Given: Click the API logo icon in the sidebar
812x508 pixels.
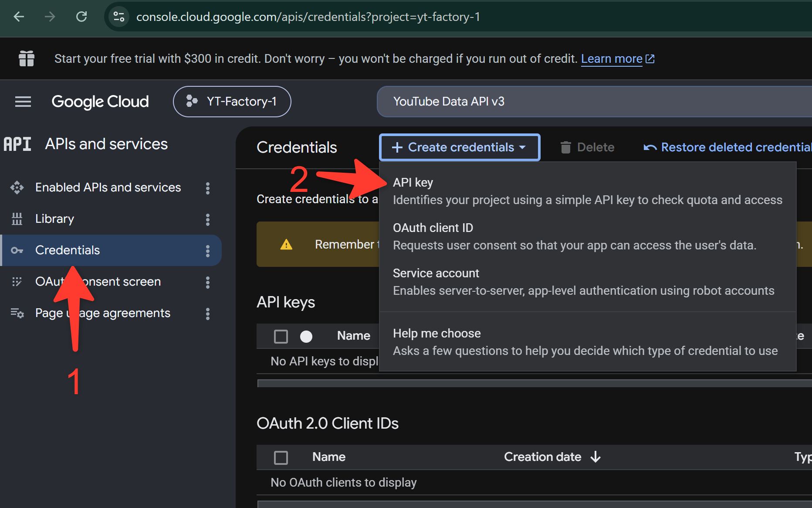Looking at the screenshot, I should pos(17,144).
